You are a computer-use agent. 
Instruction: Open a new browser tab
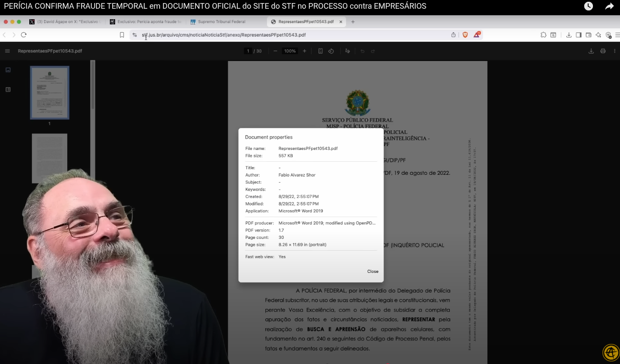(353, 22)
